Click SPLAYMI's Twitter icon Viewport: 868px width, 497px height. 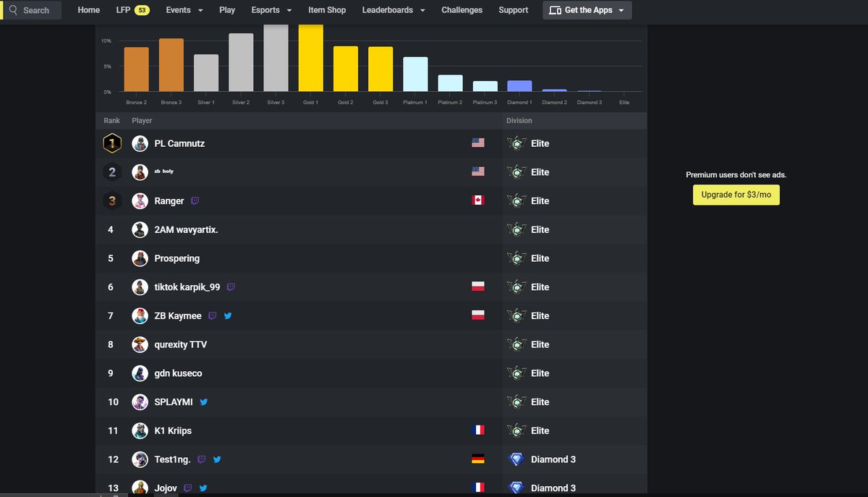(x=204, y=402)
